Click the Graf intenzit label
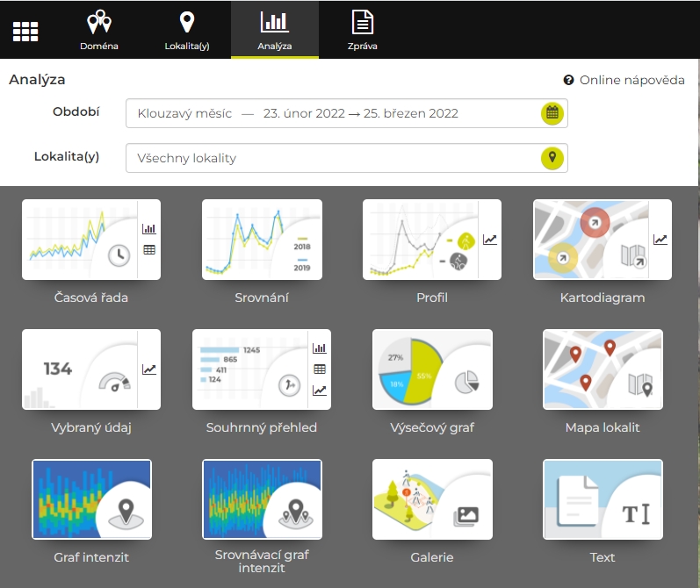Screen dimensions: 700x588 coord(91,557)
